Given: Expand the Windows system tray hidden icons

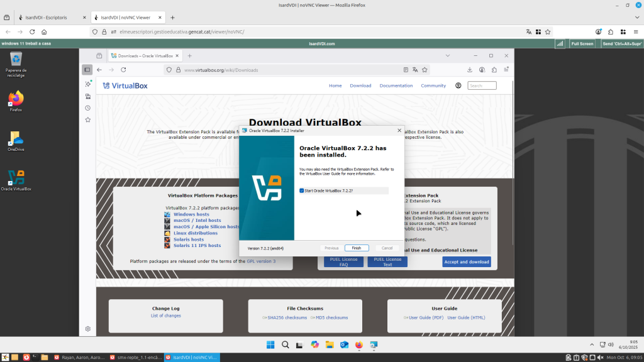Looking at the screenshot, I should 593,344.
